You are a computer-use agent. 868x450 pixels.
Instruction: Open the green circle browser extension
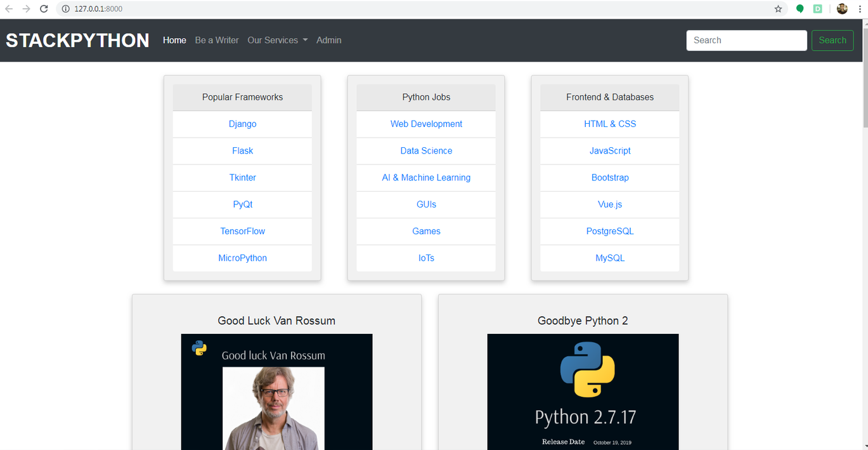(800, 9)
